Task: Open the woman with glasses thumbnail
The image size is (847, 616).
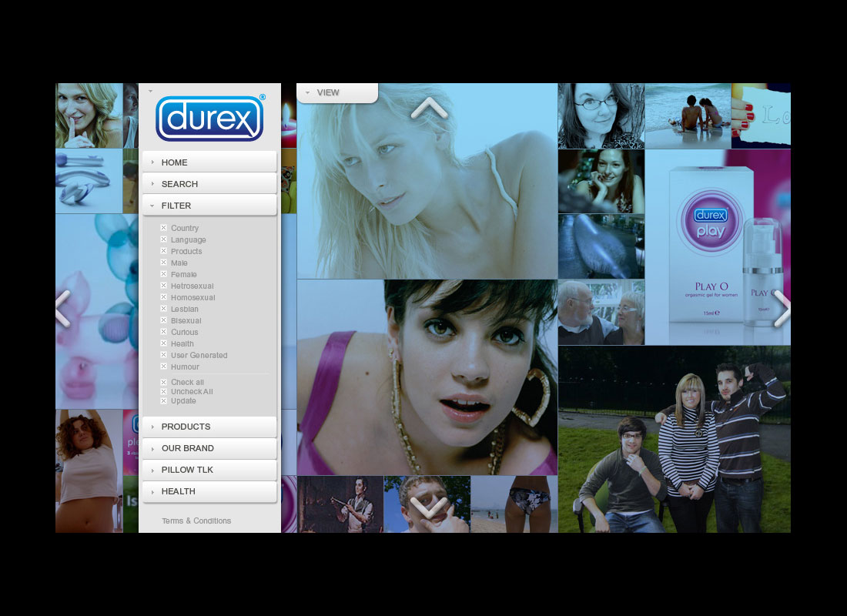Action: (x=601, y=115)
